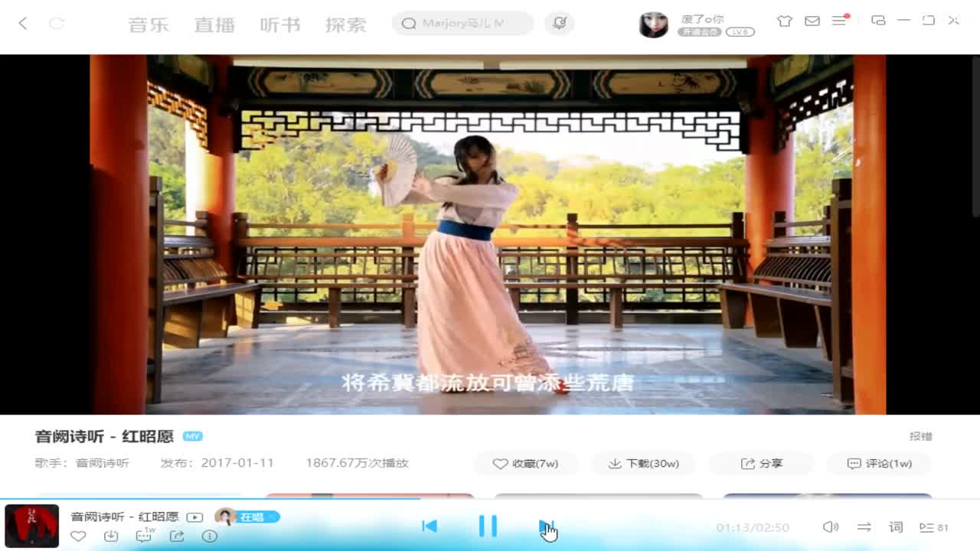Pause the playback
980x551 pixels.
click(x=488, y=526)
